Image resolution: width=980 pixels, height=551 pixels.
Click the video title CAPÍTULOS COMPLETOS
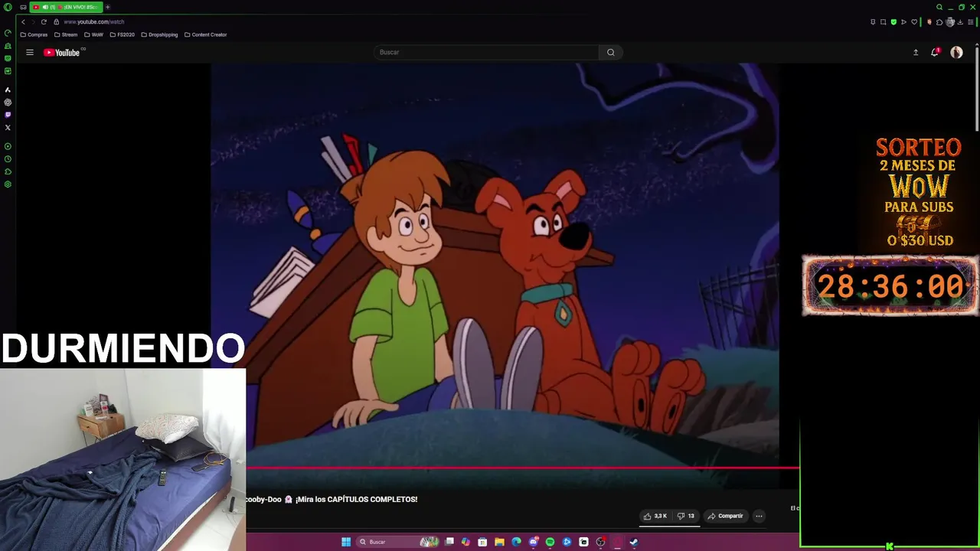(332, 499)
